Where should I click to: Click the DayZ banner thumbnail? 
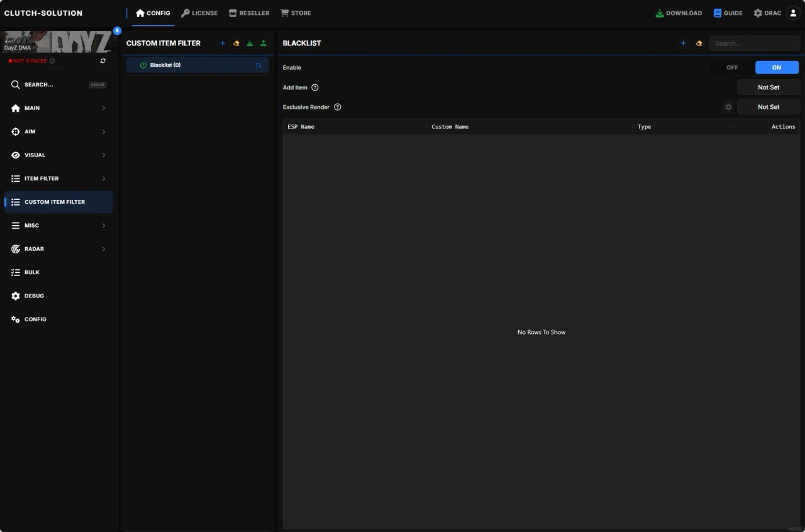[x=58, y=42]
